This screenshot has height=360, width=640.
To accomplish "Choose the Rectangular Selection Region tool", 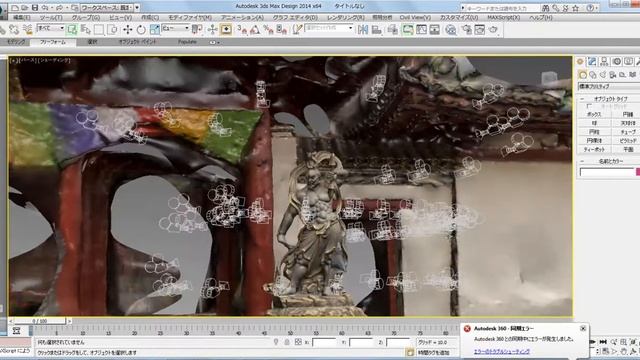I will 99,29.
